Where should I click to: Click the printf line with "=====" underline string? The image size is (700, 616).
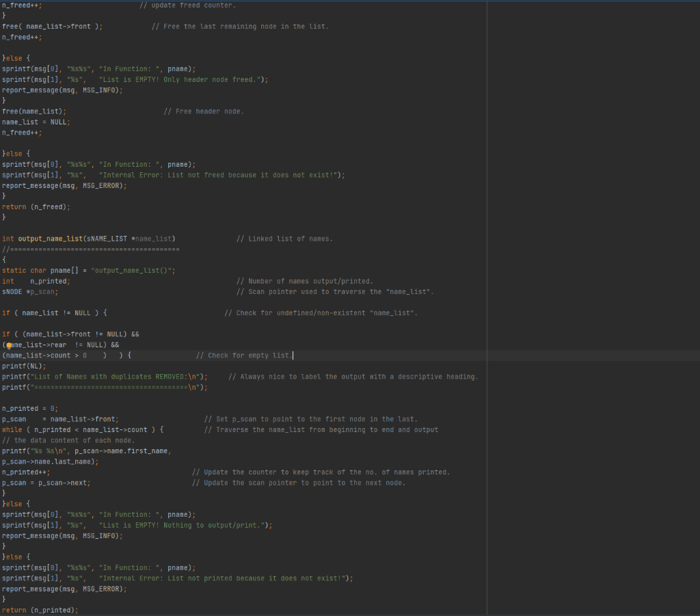pyautogui.click(x=105, y=388)
